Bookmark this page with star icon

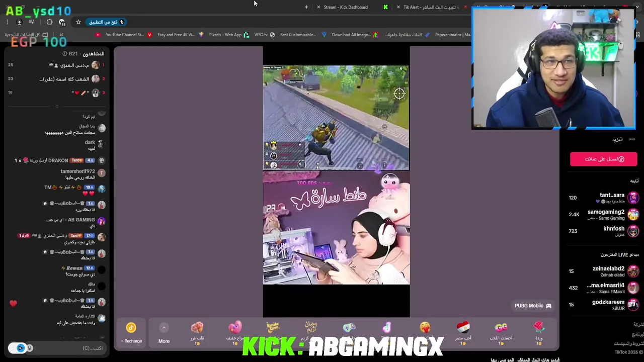point(78,22)
